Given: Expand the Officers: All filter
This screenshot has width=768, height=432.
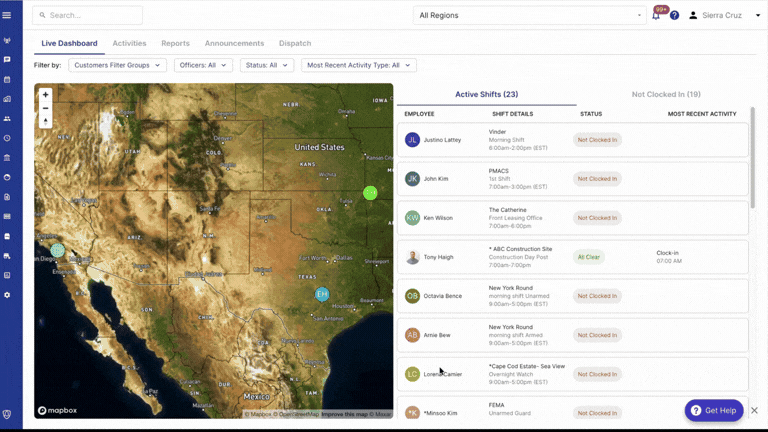Looking at the screenshot, I should [203, 65].
